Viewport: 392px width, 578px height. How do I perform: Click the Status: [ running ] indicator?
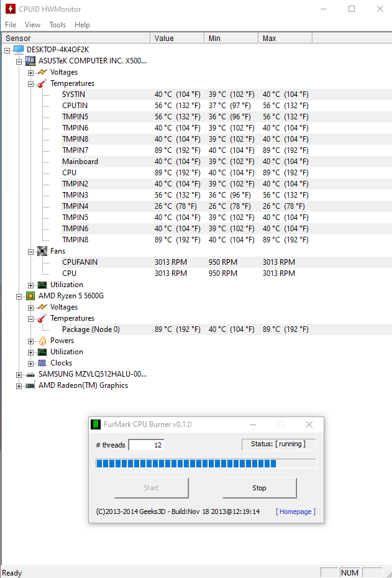click(278, 444)
